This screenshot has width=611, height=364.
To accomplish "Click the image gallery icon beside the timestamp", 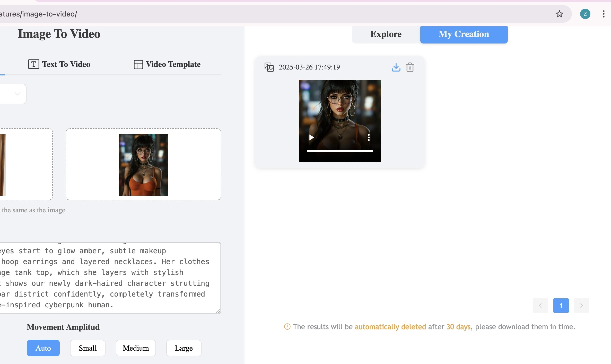I will tap(269, 67).
